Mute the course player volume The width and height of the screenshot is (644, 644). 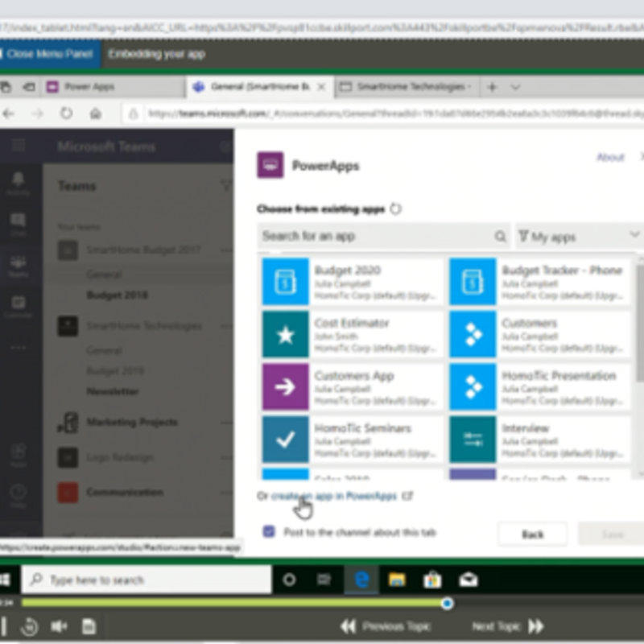coord(59,626)
